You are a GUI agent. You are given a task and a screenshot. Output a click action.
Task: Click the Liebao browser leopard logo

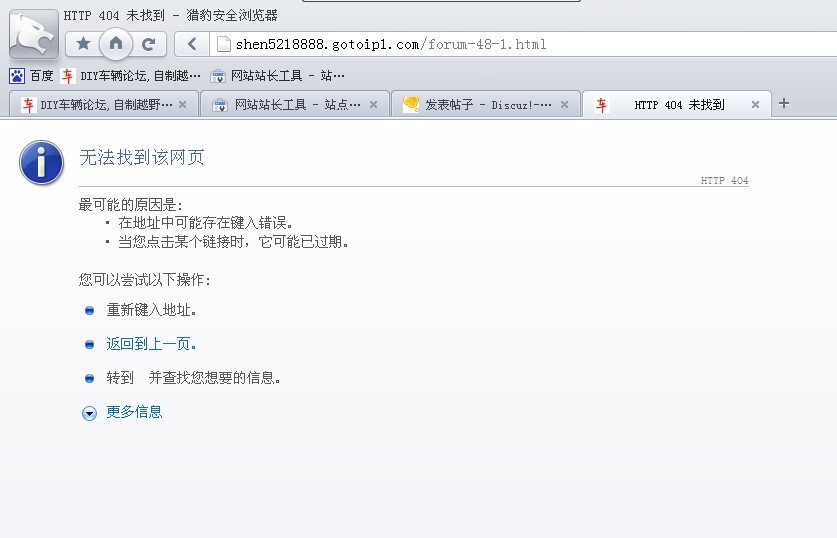point(34,34)
